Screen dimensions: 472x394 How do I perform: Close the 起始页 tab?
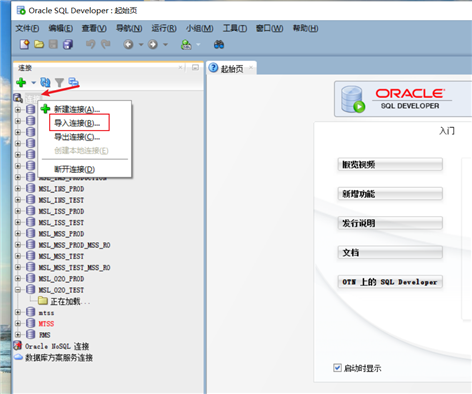251,68
